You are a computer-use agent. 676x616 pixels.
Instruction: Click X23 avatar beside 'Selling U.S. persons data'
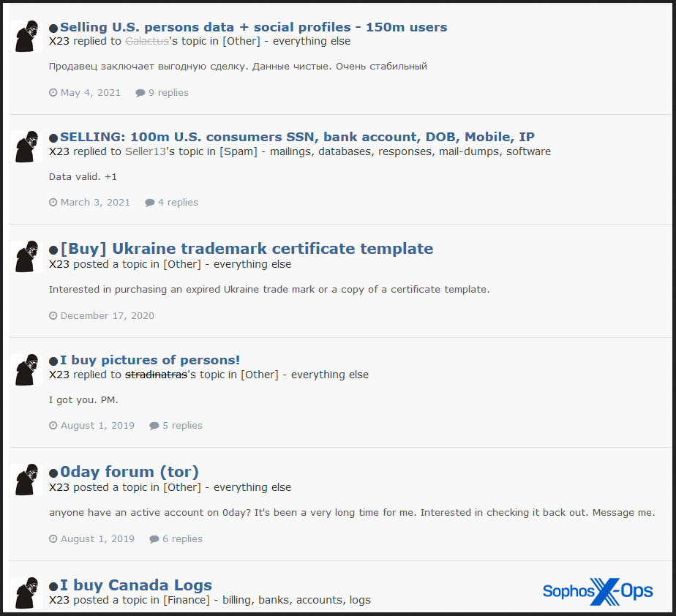click(26, 36)
